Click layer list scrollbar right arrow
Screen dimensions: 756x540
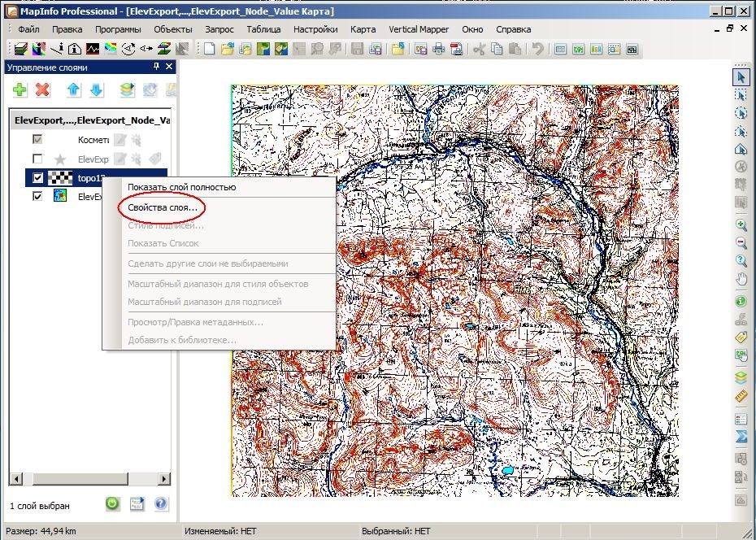coord(164,479)
